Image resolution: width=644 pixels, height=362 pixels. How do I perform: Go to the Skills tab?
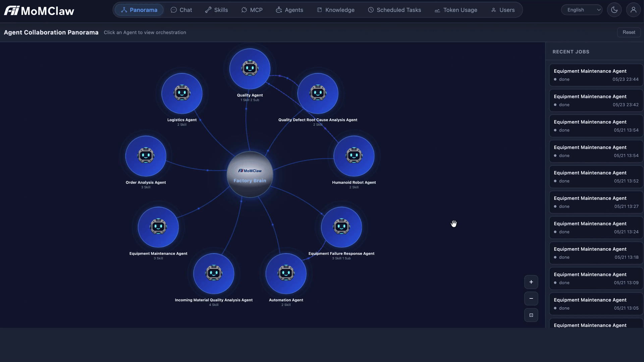point(216,10)
